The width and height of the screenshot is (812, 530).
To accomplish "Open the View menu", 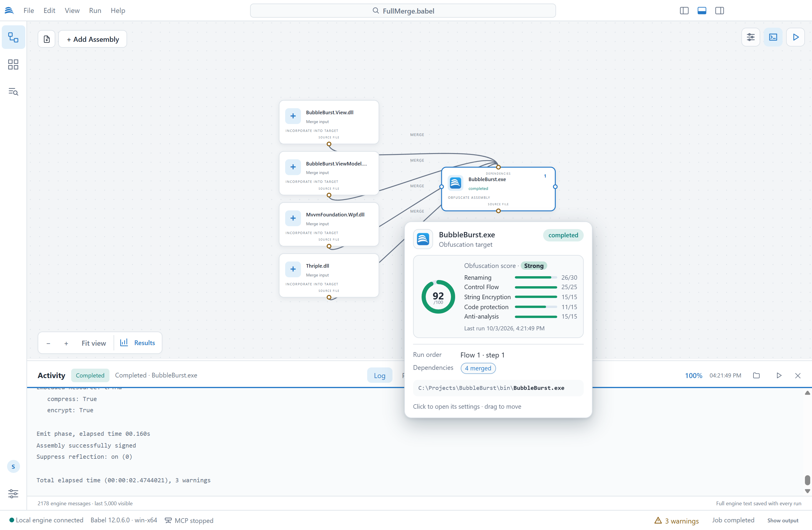I will (x=72, y=11).
